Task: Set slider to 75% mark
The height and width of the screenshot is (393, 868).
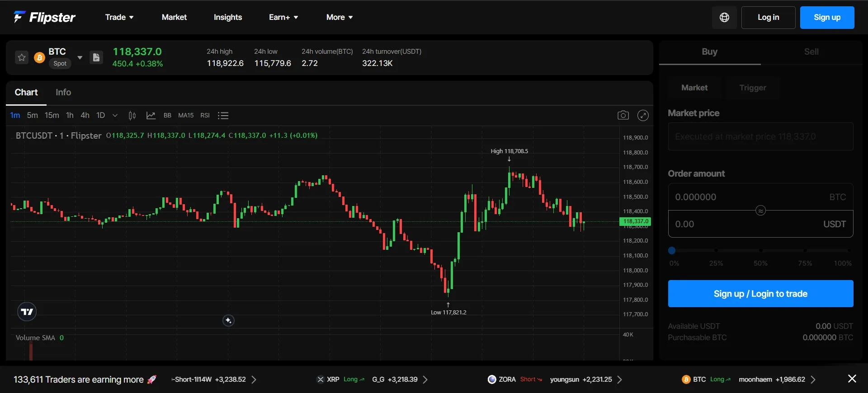Action: pyautogui.click(x=805, y=250)
